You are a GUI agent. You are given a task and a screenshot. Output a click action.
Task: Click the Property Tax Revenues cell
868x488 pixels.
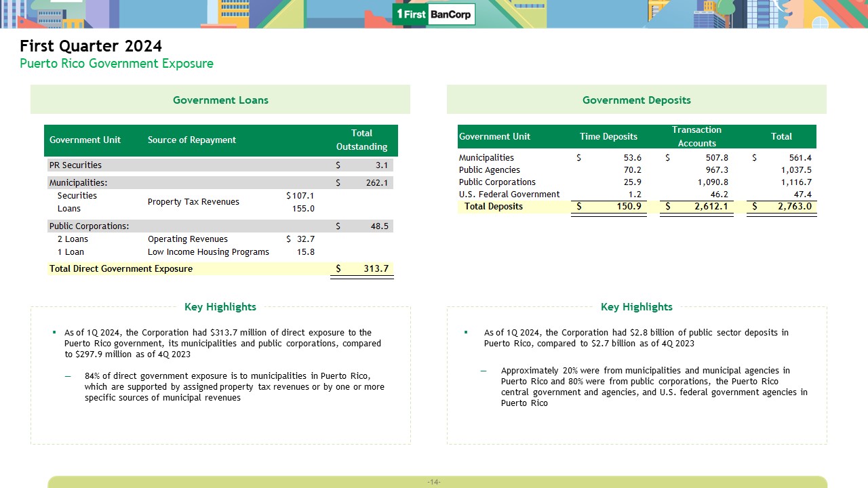tap(193, 202)
